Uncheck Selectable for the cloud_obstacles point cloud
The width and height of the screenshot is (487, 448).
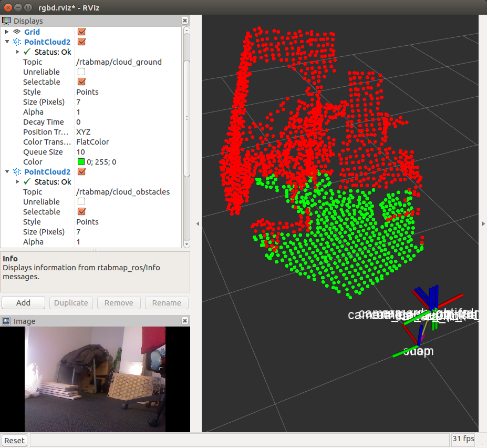(x=81, y=212)
